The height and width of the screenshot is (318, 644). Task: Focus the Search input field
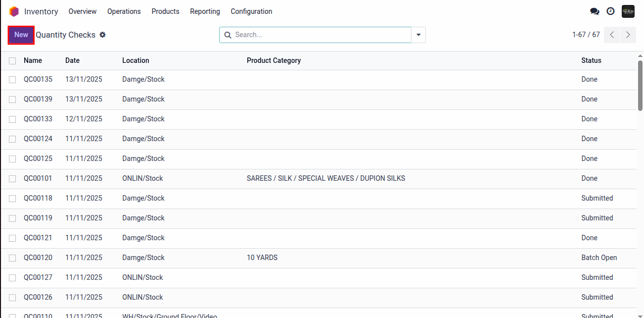click(x=322, y=35)
